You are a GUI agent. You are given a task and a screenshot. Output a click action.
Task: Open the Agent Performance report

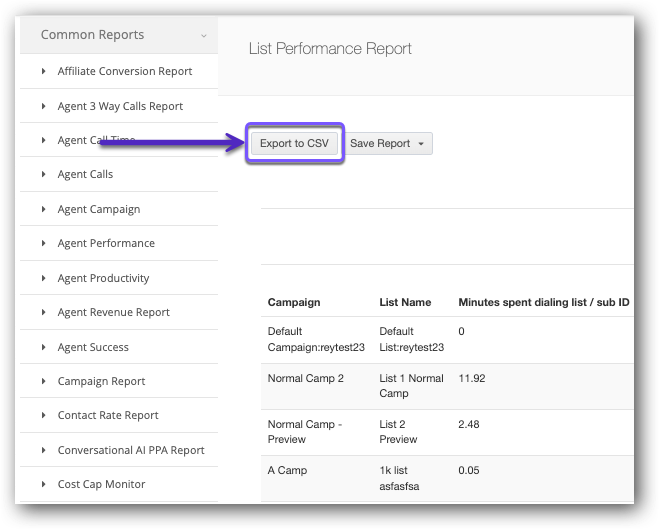pyautogui.click(x=106, y=243)
